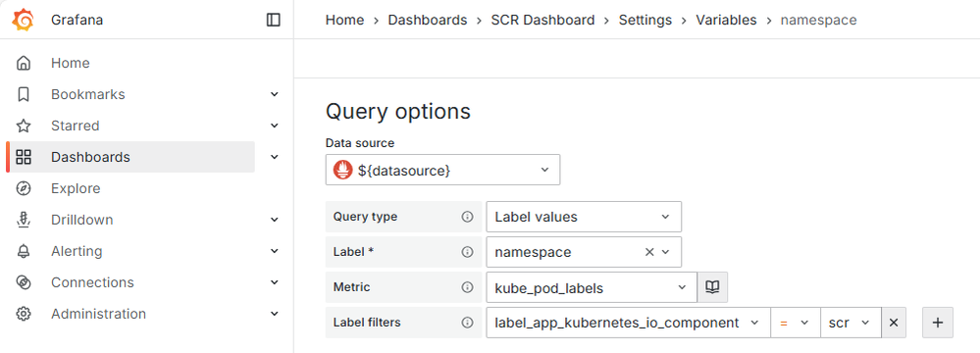Open Home in the sidebar
Screen dimensions: 980x353
[70, 63]
